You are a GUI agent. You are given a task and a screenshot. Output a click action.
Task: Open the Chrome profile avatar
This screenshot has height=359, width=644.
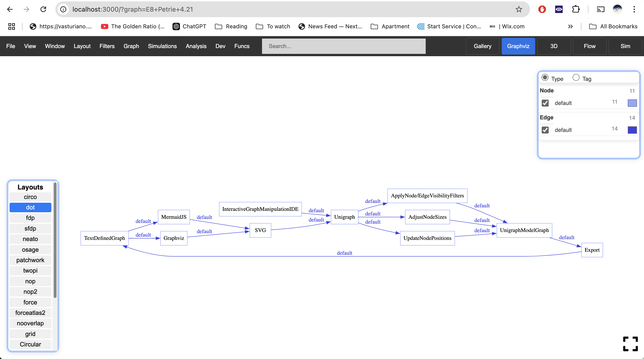[x=617, y=9]
